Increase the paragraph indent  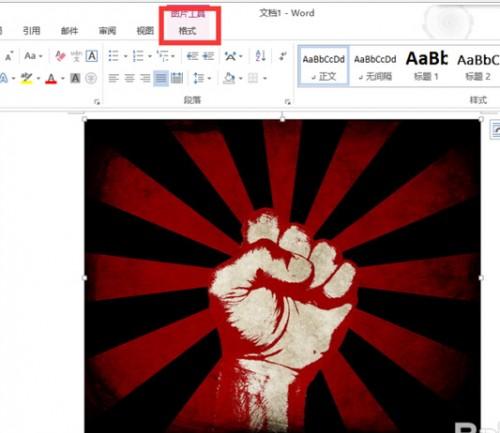click(208, 56)
